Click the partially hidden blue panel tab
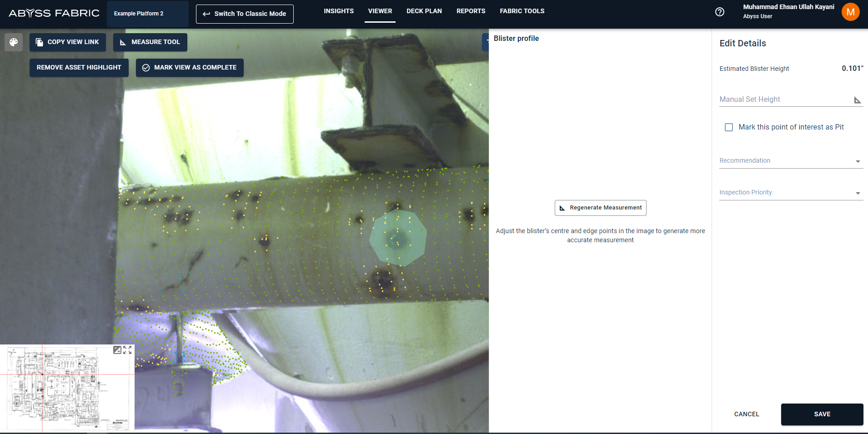The image size is (868, 434). tap(485, 42)
